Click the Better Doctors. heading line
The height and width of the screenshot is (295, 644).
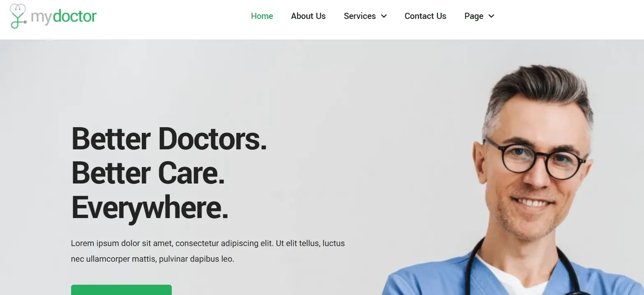tap(169, 139)
